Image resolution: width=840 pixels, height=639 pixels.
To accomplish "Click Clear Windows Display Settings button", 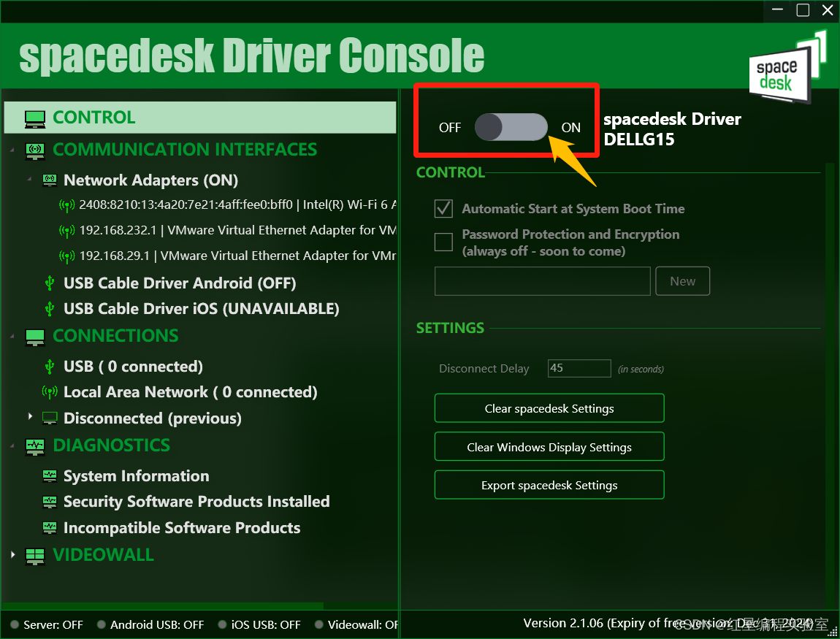I will pyautogui.click(x=549, y=447).
